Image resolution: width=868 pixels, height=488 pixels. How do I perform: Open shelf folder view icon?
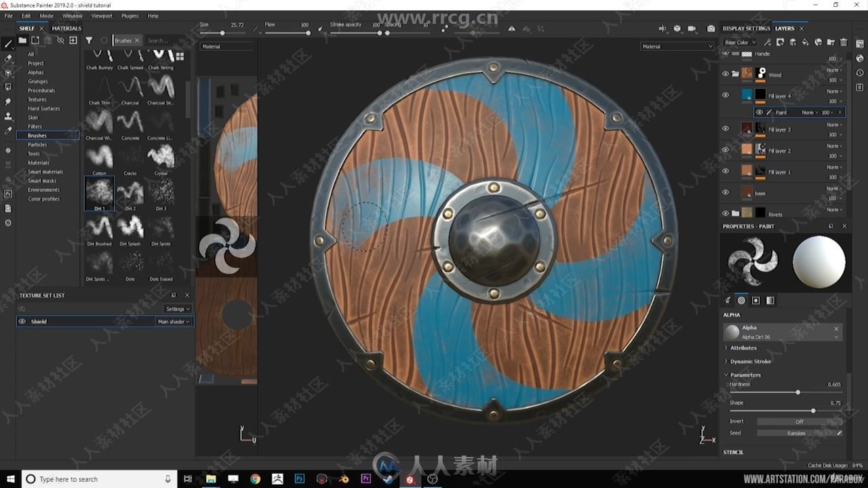pos(22,41)
